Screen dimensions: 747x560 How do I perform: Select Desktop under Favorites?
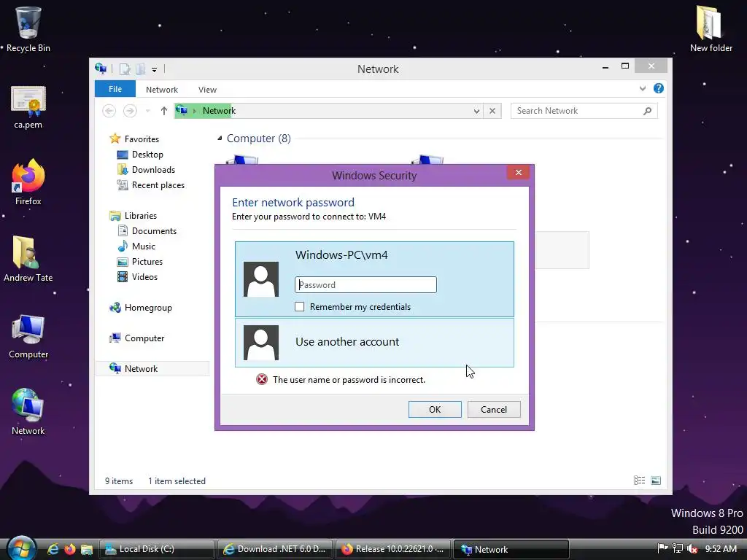click(140, 155)
